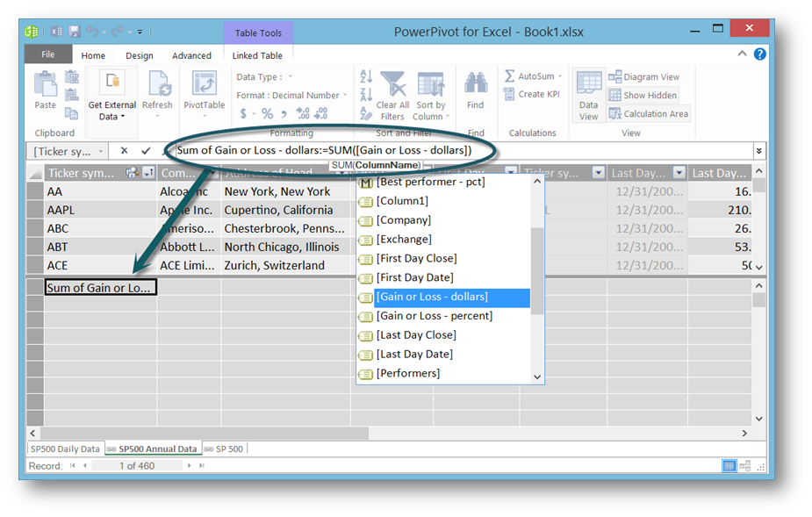Image resolution: width=812 pixels, height=517 pixels.
Task: Apply thousands separator comma format
Action: click(x=284, y=114)
